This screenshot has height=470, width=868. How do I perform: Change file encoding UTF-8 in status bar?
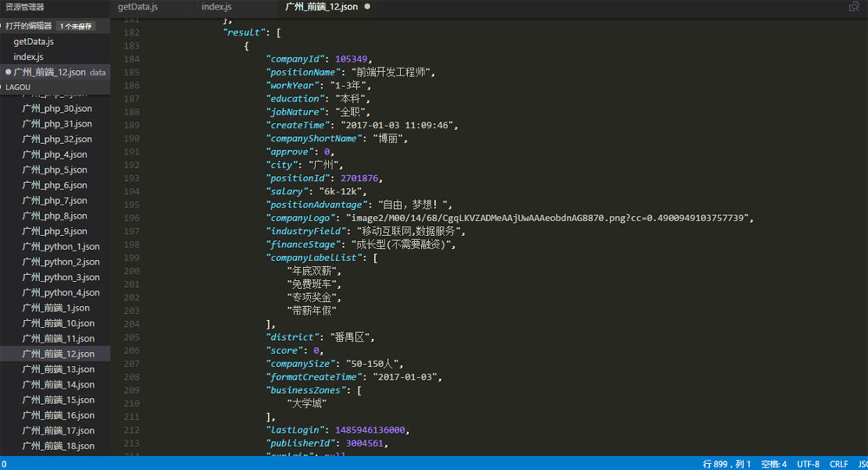click(807, 464)
